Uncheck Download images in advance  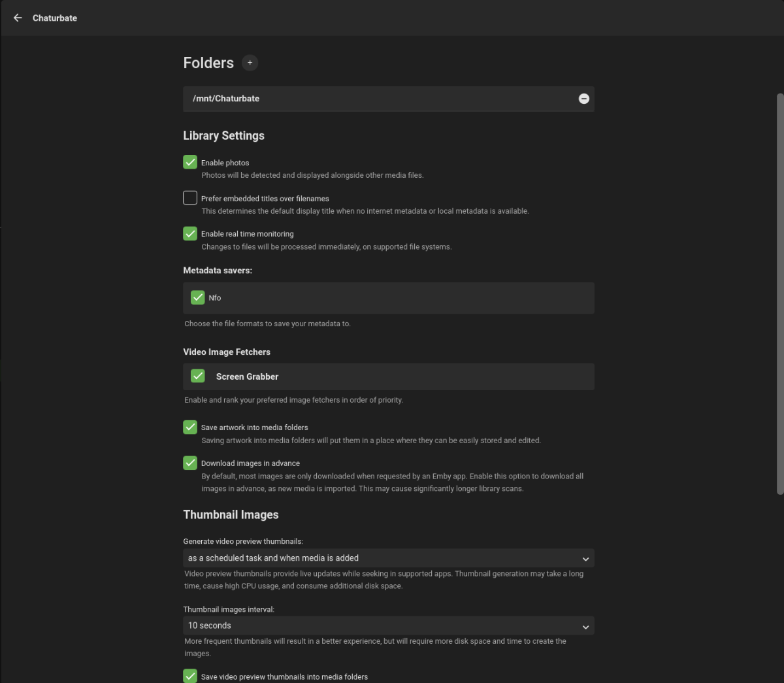point(190,463)
